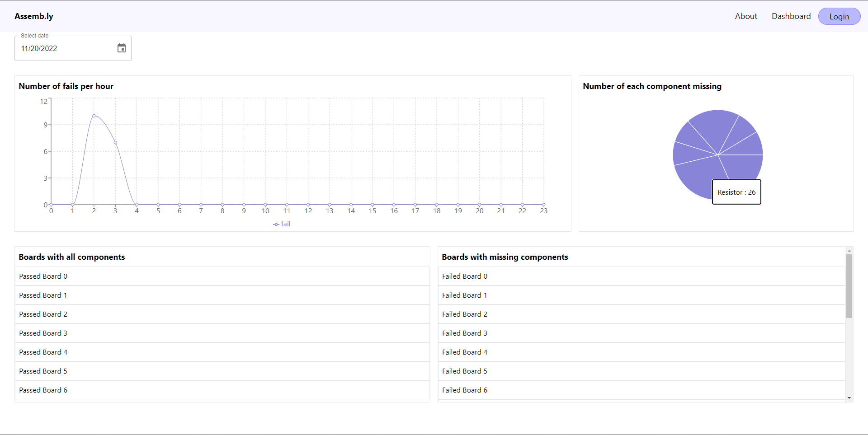Click the scrollbar up arrow in failed boards
This screenshot has height=435, width=868.
(x=849, y=250)
